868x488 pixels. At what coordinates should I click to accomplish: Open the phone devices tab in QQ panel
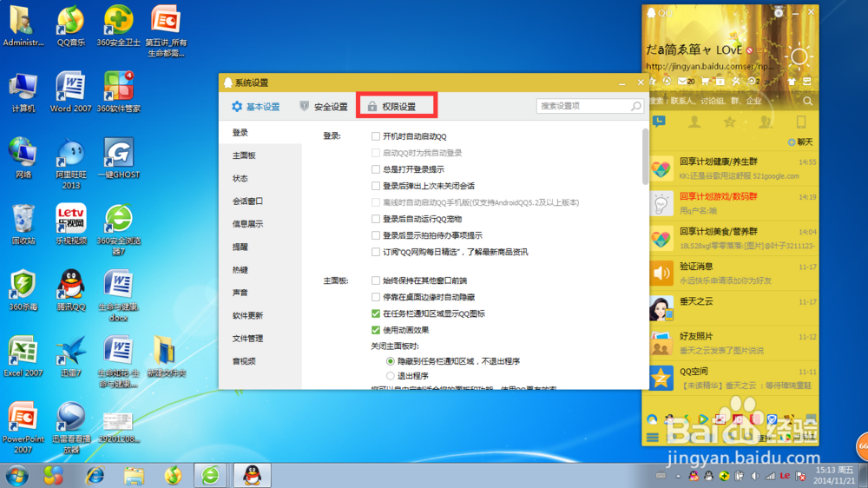tap(801, 122)
